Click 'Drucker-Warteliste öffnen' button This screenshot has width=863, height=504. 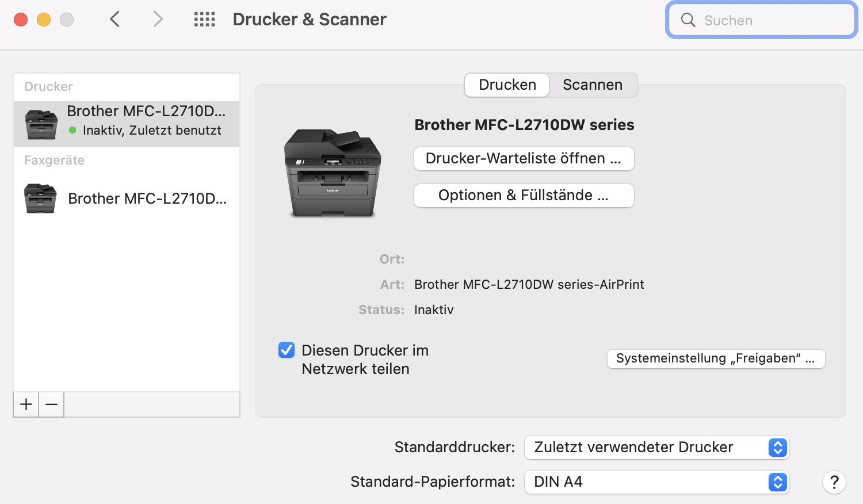[x=524, y=159]
